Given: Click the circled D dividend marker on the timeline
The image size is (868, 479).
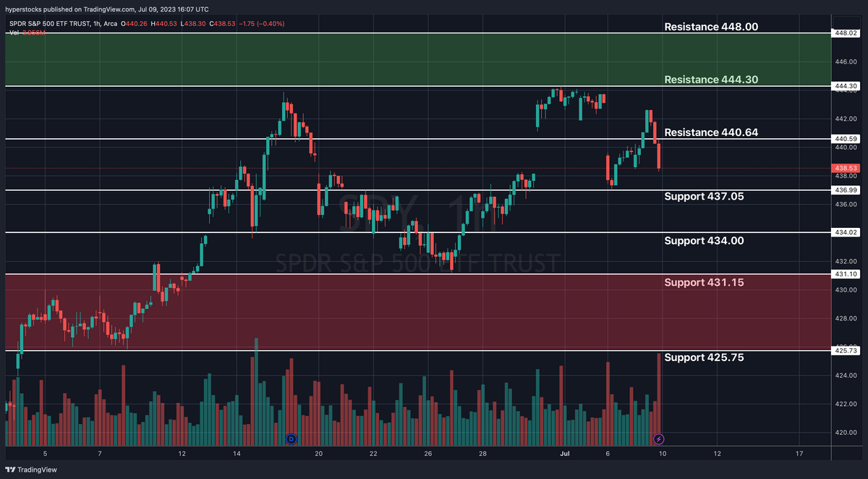Looking at the screenshot, I should (290, 438).
